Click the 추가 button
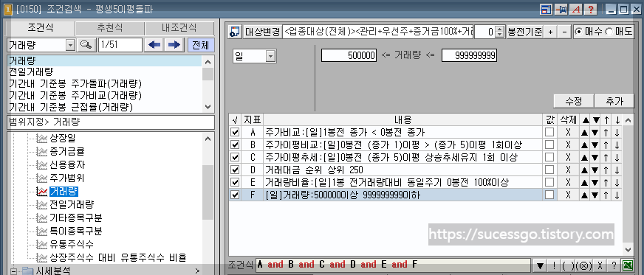Image resolution: width=644 pixels, height=275 pixels. pyautogui.click(x=614, y=101)
